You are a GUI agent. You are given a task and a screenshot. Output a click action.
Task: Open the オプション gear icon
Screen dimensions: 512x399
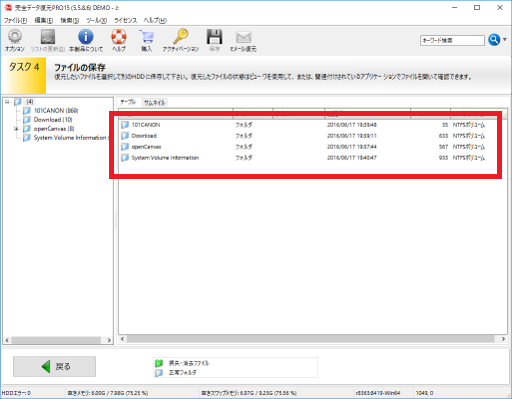tap(15, 37)
